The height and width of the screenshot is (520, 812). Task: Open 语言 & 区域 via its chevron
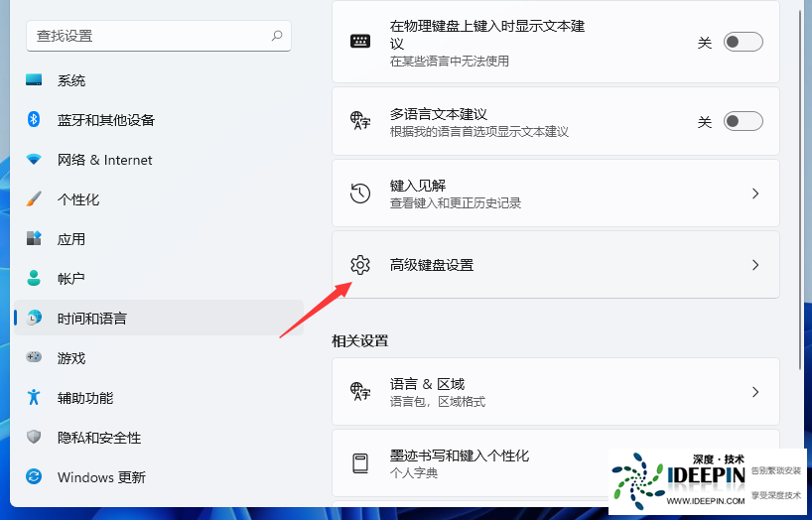[755, 392]
